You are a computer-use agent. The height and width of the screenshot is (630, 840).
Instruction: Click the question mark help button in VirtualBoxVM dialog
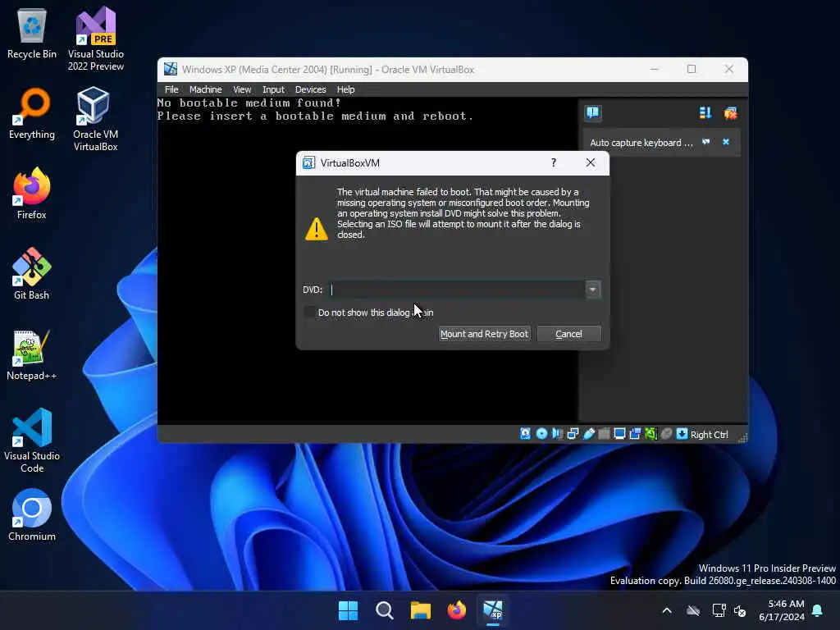[x=554, y=162]
